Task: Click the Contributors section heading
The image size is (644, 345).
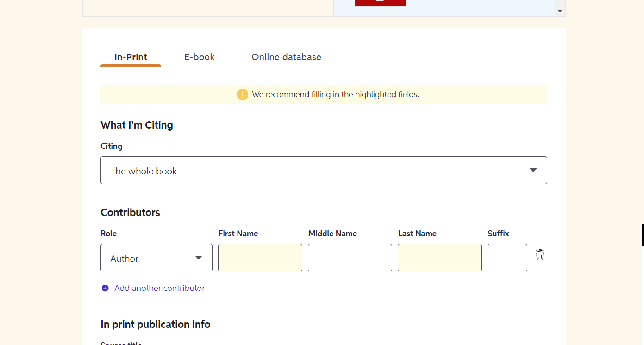Action: tap(130, 213)
